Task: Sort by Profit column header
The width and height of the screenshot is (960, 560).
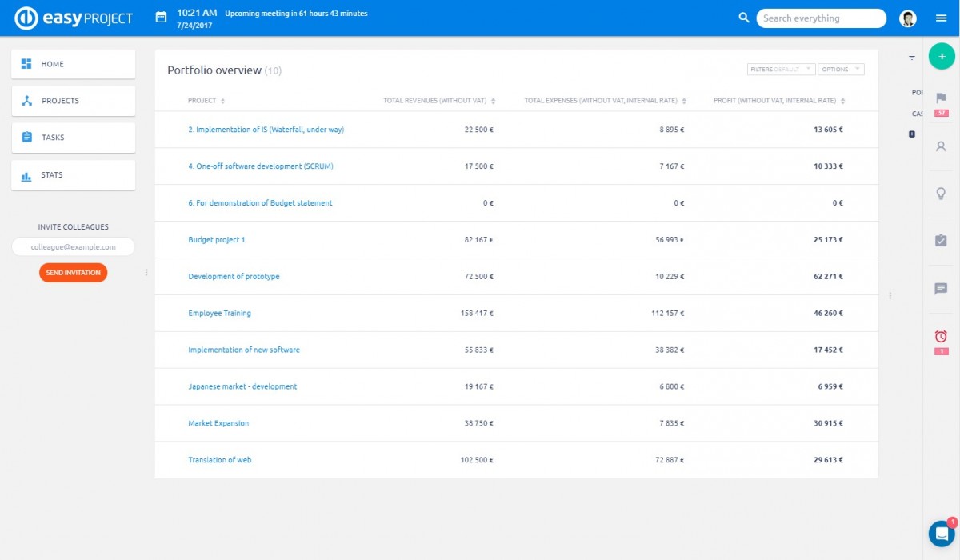Action: (774, 101)
